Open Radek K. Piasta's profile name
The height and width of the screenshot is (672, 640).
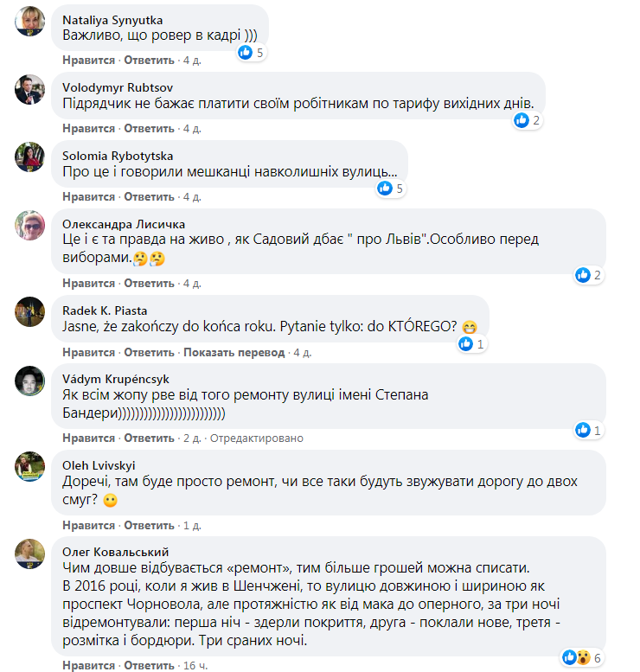tap(105, 310)
